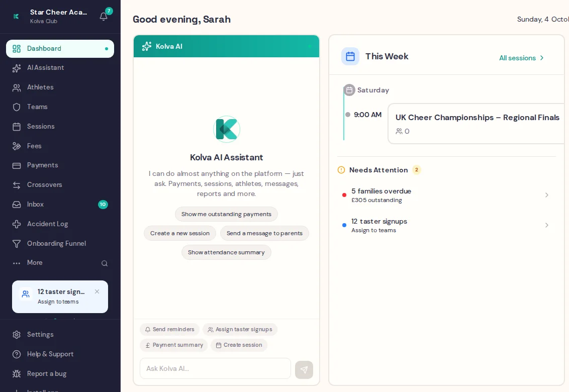Click the search magnifier icon beside More
Viewport: 569px width, 392px height.
[x=105, y=263]
